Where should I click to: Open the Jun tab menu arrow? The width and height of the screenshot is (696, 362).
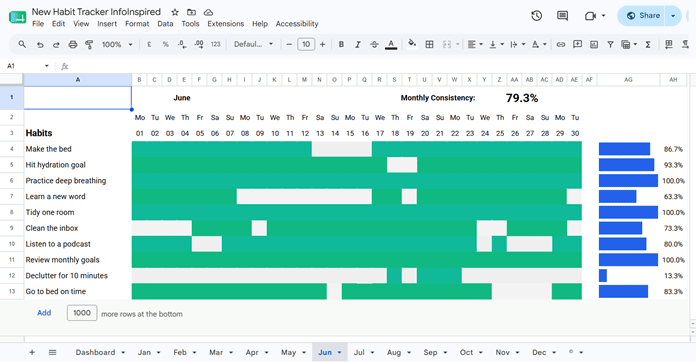click(x=340, y=353)
